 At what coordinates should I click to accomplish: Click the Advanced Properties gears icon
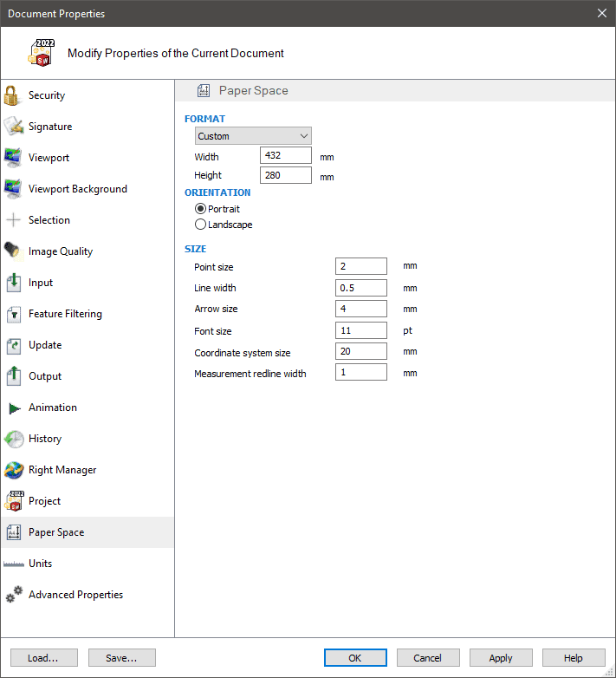[13, 594]
